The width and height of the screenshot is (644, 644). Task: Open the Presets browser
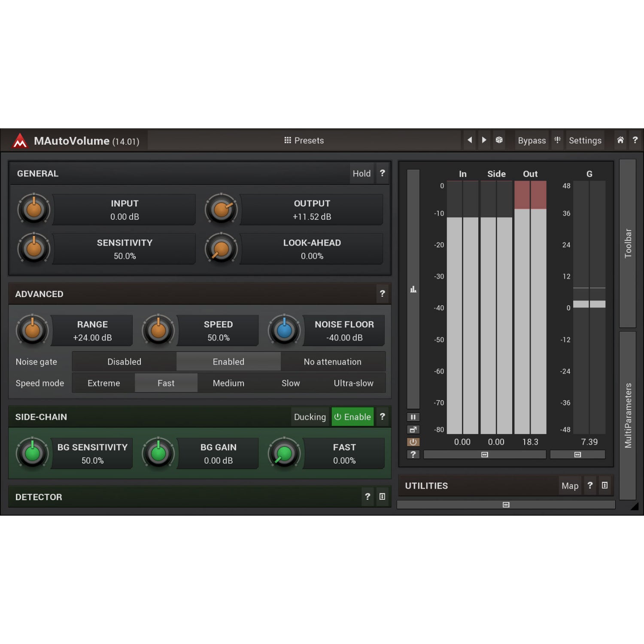point(304,140)
